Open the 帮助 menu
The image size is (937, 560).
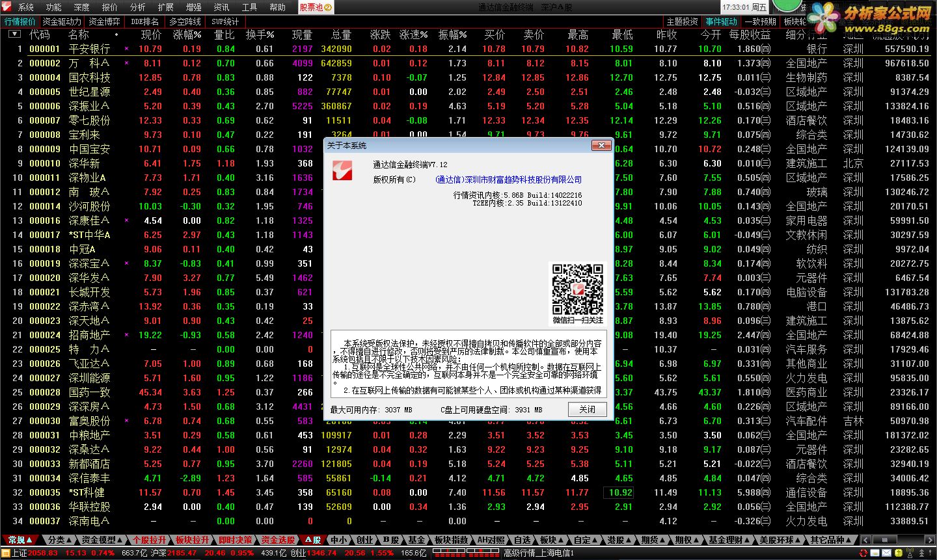[278, 7]
